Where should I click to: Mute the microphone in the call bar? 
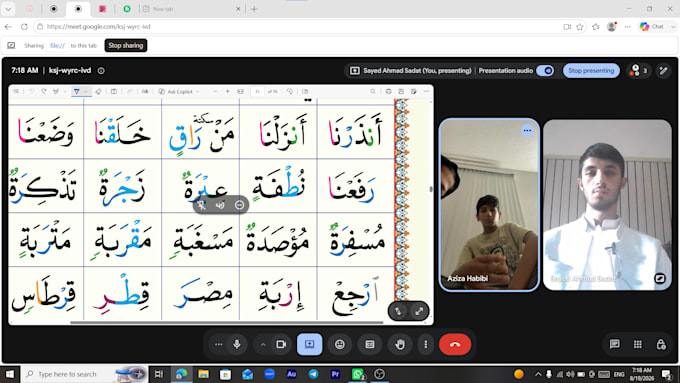point(237,344)
